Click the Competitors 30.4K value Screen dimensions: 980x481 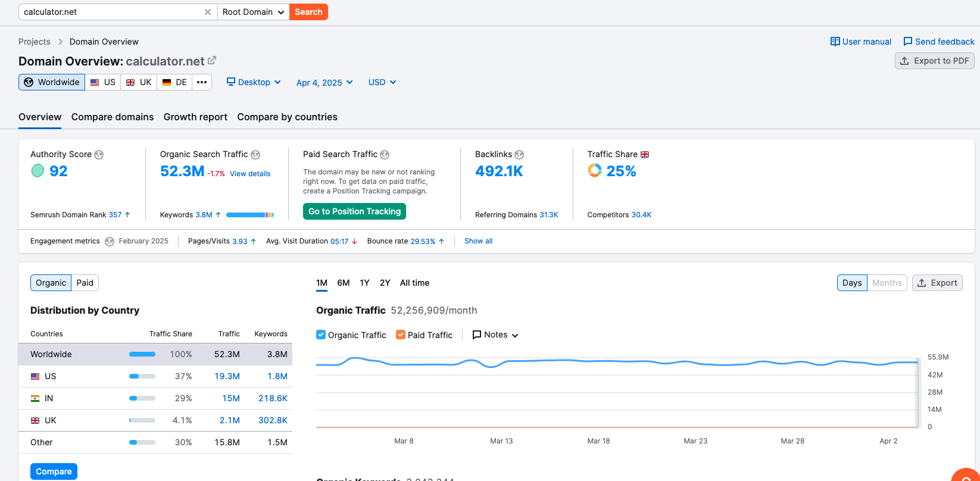point(642,215)
